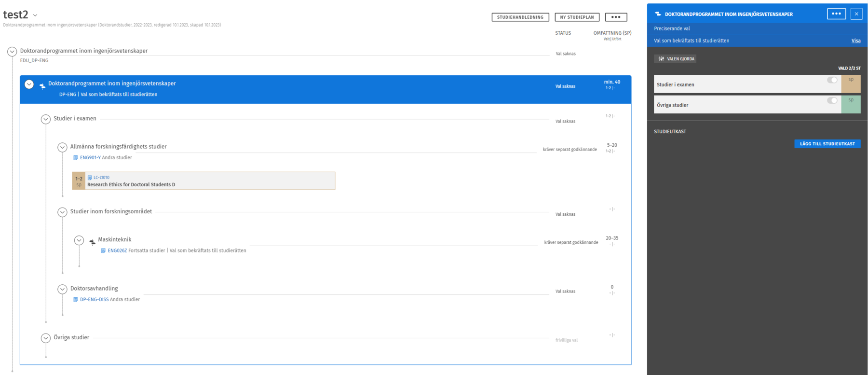Image resolution: width=868 pixels, height=375 pixels.
Task: Click the sliders icon on Valen gjorda
Action: pos(661,59)
